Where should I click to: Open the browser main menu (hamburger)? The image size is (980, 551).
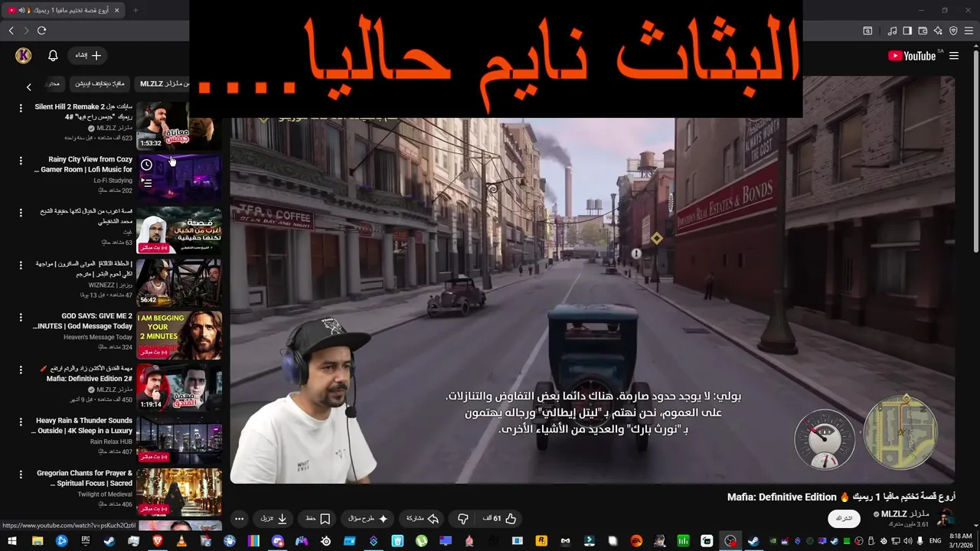coord(969,31)
